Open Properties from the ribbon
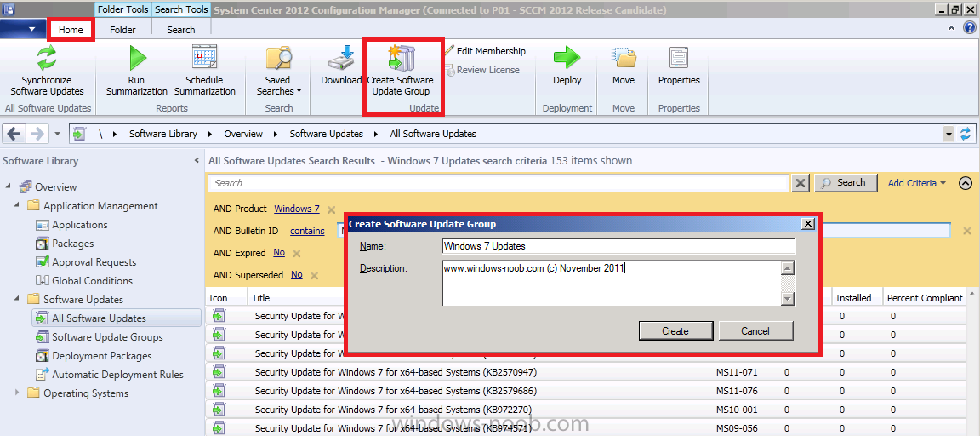 (x=679, y=66)
